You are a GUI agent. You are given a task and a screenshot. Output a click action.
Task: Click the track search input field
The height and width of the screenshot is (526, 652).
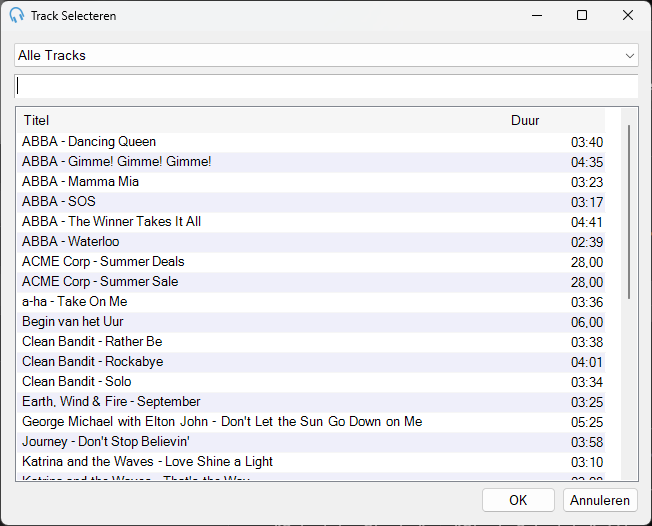[x=326, y=86]
